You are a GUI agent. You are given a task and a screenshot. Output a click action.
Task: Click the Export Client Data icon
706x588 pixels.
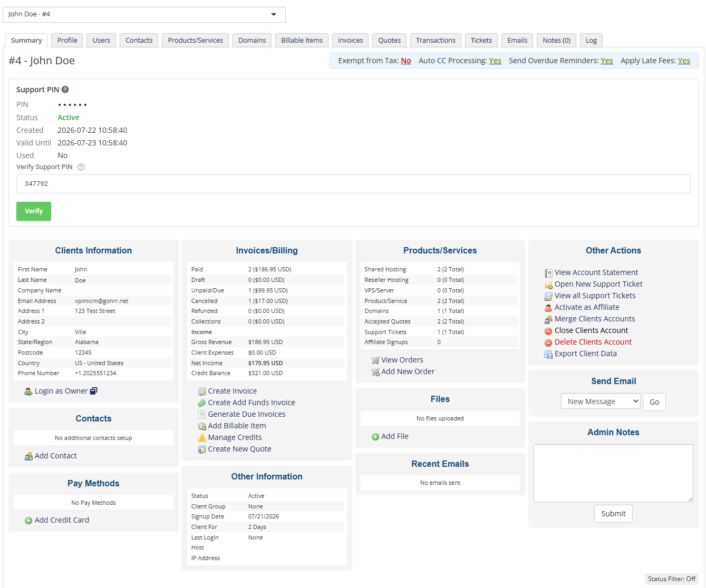click(x=548, y=354)
